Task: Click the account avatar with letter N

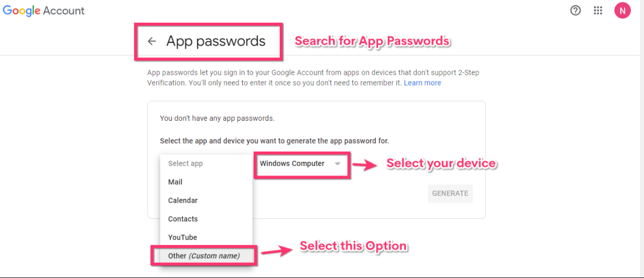Action: coord(622,10)
